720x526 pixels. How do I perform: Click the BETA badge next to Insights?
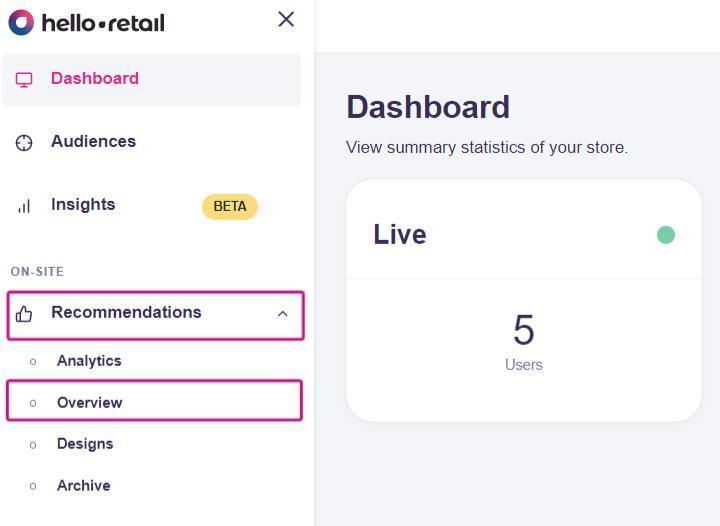tap(230, 207)
